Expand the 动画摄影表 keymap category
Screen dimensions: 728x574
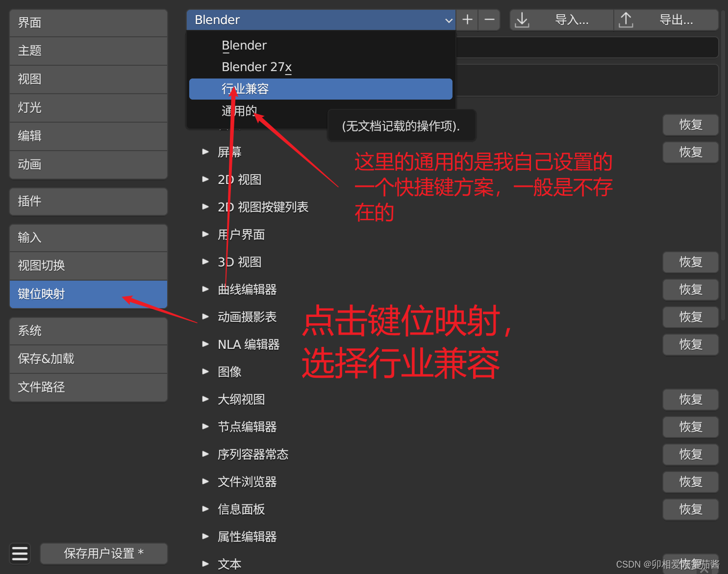(x=206, y=317)
